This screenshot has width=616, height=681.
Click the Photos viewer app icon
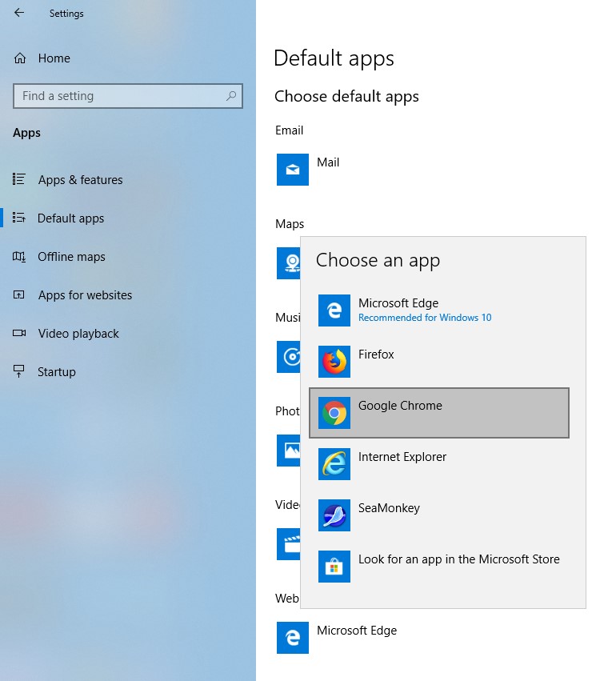pos(289,451)
